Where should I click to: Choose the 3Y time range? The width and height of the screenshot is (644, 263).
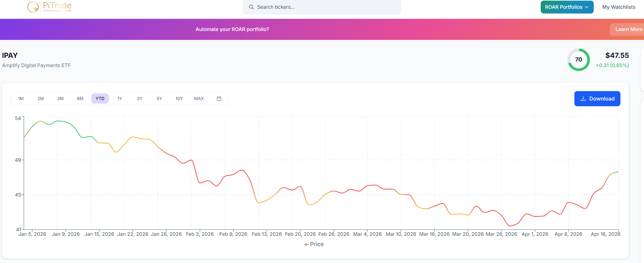(x=140, y=99)
